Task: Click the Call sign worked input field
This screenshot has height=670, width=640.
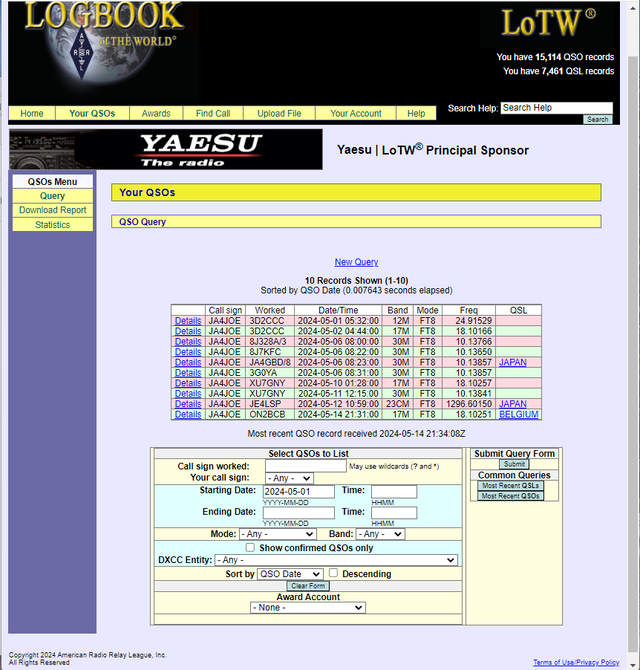Action: [305, 466]
